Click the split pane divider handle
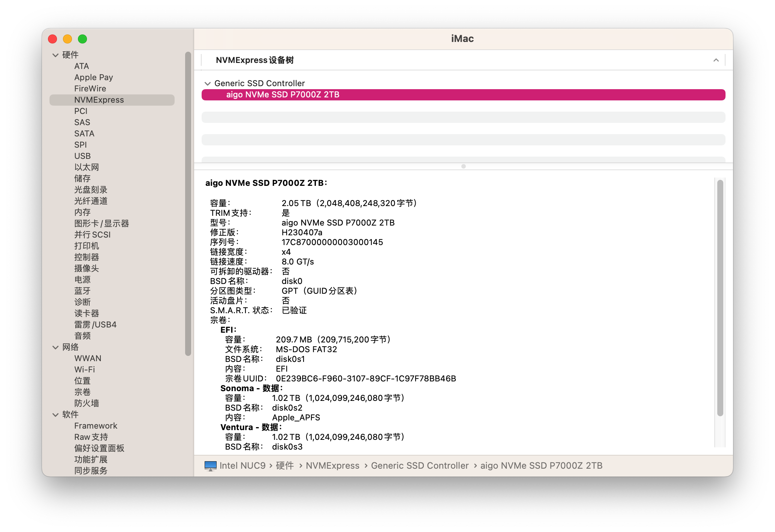Viewport: 775px width, 532px height. [463, 166]
